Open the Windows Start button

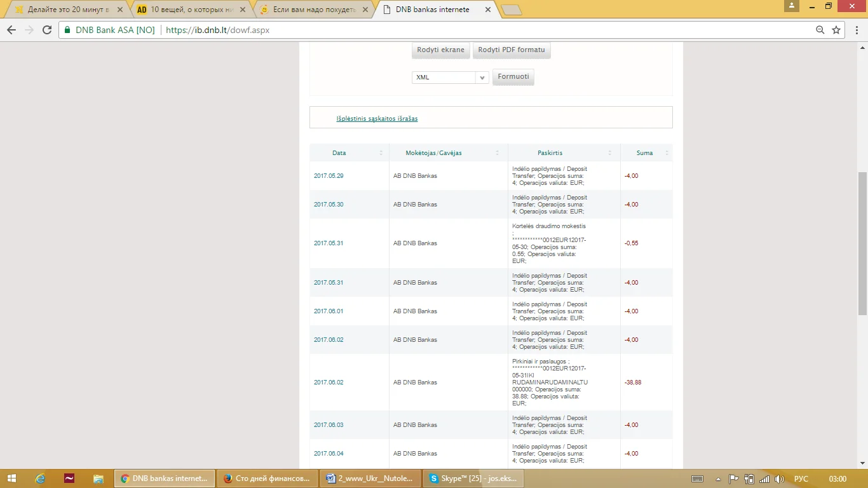pyautogui.click(x=11, y=478)
